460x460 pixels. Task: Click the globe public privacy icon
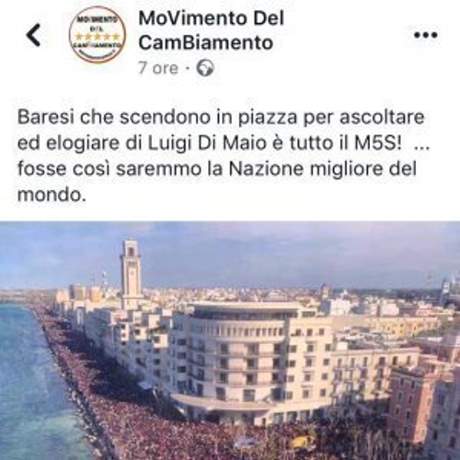click(x=205, y=68)
